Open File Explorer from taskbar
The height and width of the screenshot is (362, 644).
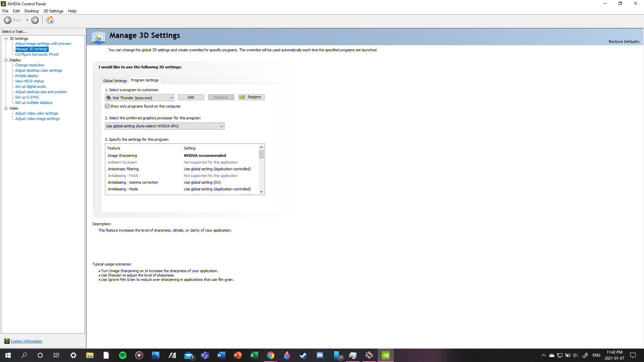[90, 355]
